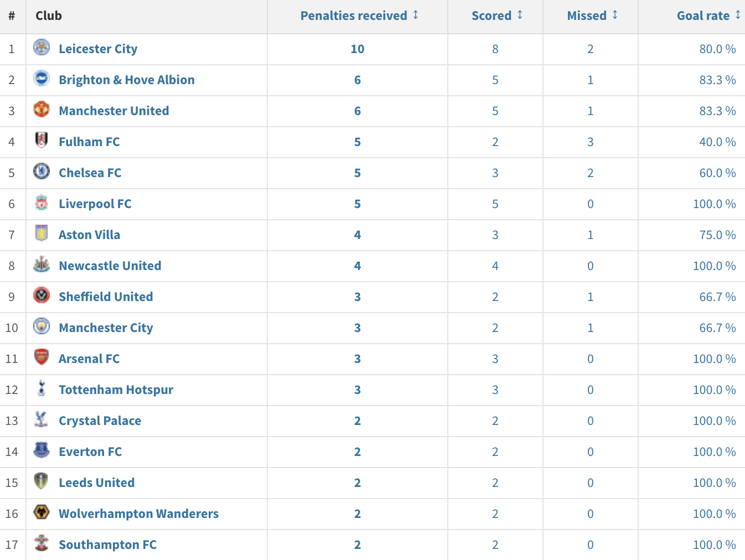Click the Arsenal FC crest icon

[x=42, y=357]
